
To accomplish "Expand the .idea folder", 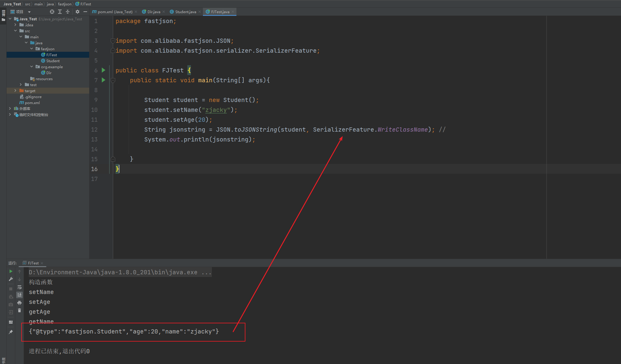I will point(16,25).
